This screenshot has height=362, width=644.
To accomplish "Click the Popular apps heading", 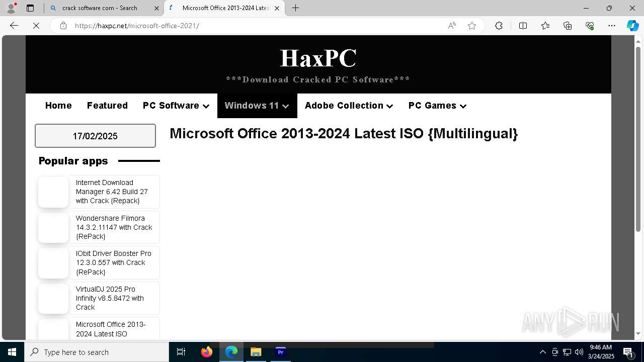I will pyautogui.click(x=73, y=161).
